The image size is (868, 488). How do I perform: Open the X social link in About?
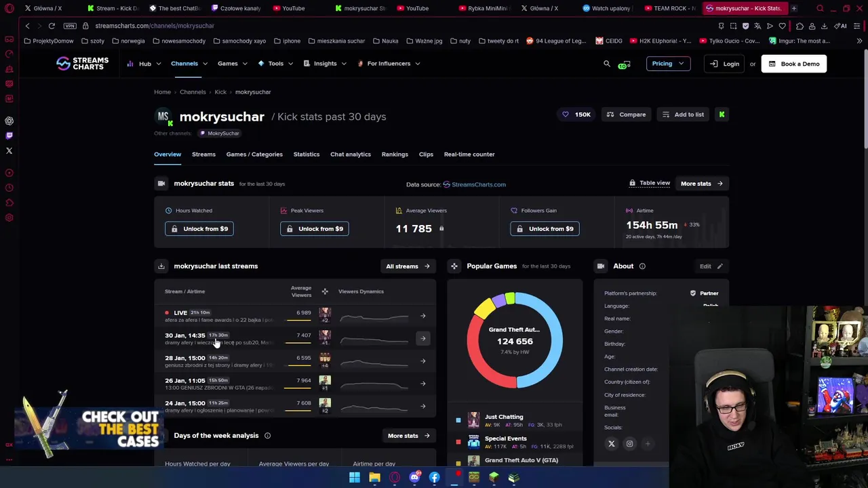[x=612, y=444]
